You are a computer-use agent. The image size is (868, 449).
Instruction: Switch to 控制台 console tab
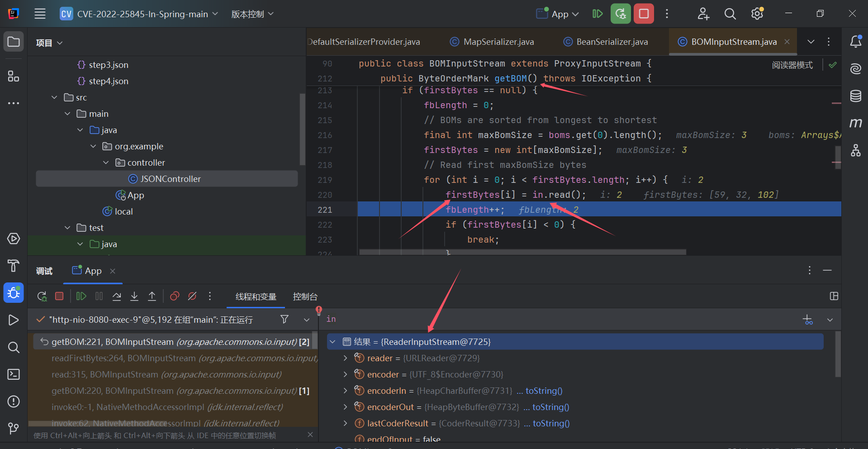pyautogui.click(x=305, y=296)
